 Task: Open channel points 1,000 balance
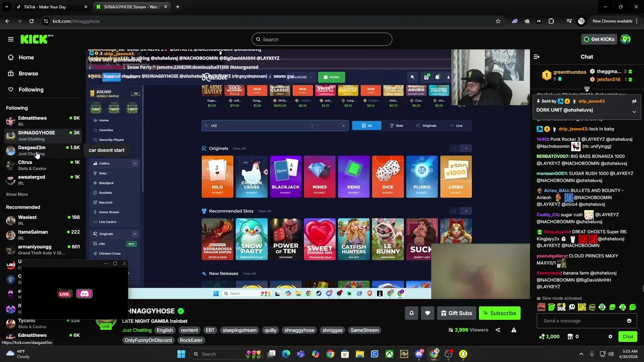tap(549, 337)
